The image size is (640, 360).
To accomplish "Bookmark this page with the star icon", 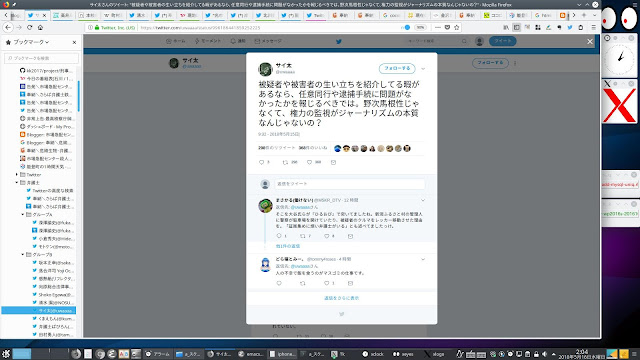I will coord(457,27).
